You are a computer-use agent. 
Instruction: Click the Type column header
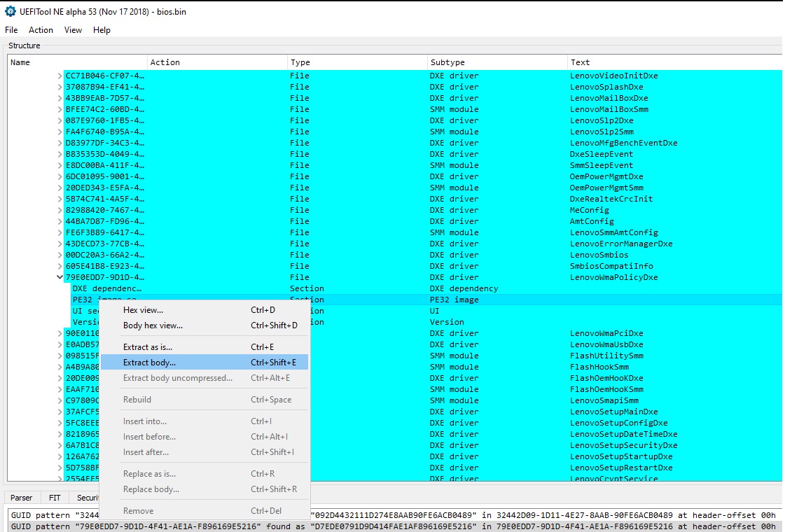click(357, 62)
